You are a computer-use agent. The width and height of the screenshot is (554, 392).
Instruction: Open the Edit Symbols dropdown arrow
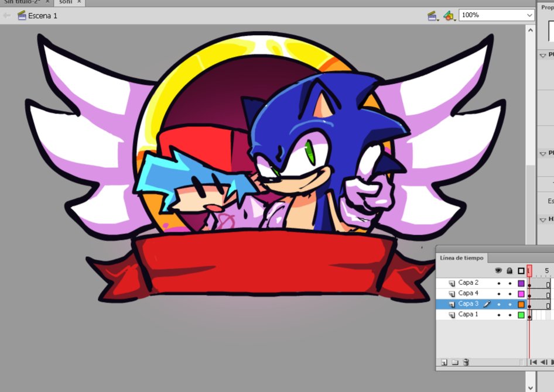coord(454,20)
